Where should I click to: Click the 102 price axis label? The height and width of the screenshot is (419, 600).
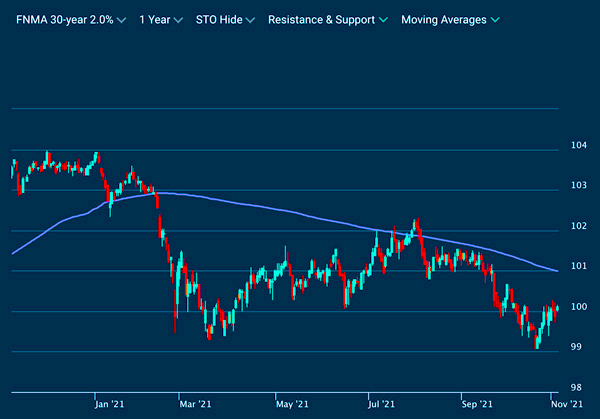(577, 225)
